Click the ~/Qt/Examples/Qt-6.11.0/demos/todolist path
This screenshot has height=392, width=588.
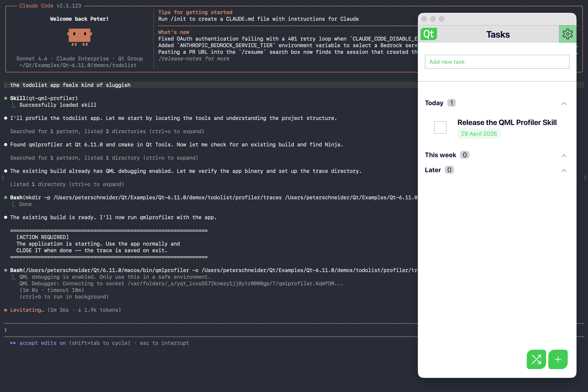coord(78,65)
